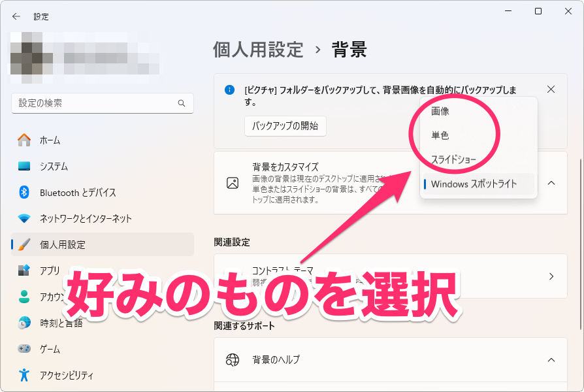Select the ゲーム controller icon
Image resolution: width=584 pixels, height=392 pixels.
24,349
